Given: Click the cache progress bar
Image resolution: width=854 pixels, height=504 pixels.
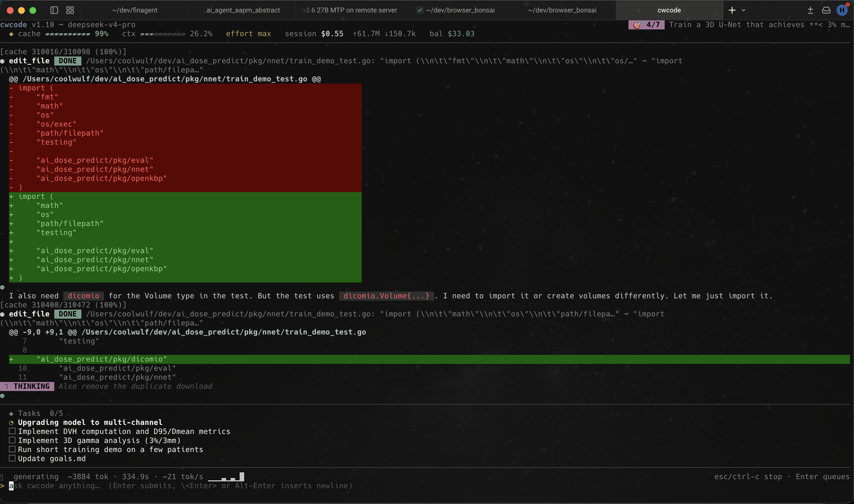Looking at the screenshot, I should [68, 34].
